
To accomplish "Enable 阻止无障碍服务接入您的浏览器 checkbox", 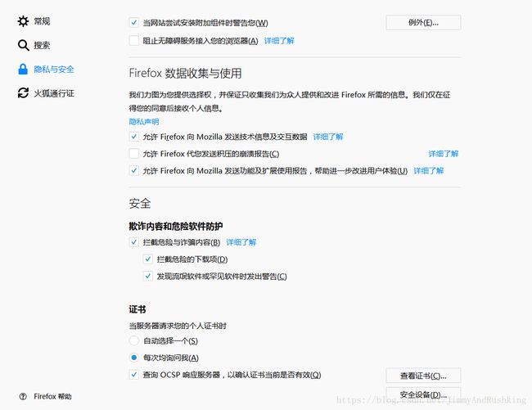I will coord(134,41).
